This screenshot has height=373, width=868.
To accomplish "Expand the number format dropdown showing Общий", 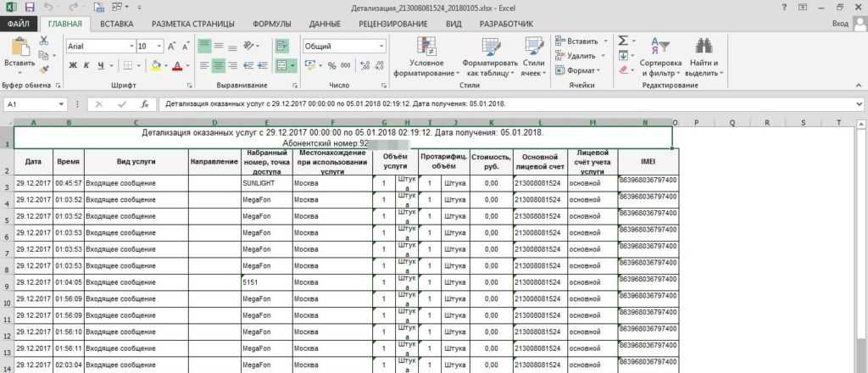I will (x=381, y=46).
